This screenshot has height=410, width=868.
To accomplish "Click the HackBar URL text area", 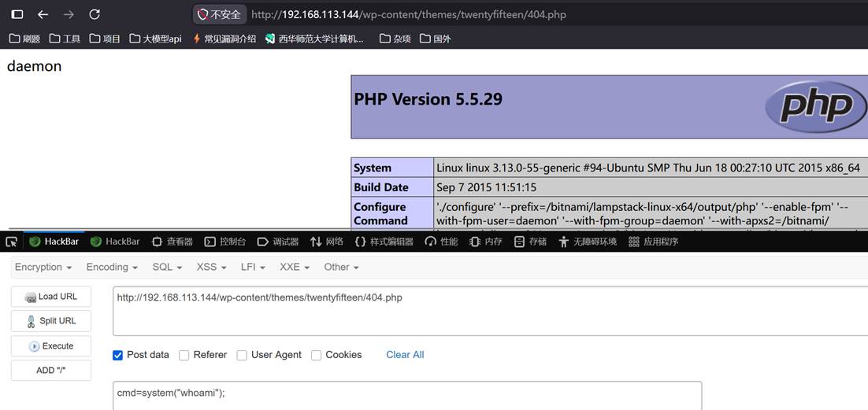I will 490,311.
